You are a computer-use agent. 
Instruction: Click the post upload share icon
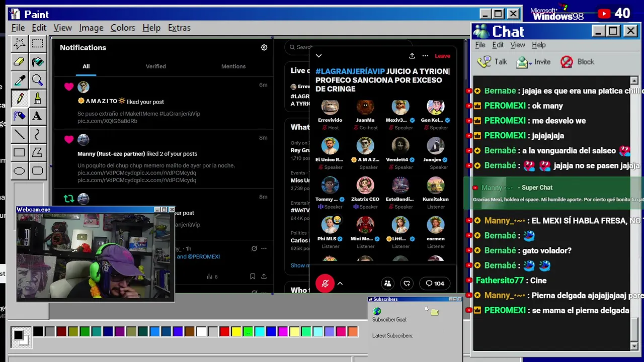click(264, 277)
